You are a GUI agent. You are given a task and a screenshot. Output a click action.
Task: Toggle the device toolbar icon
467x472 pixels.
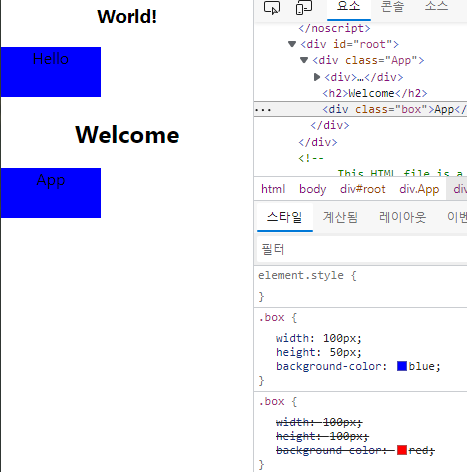[304, 8]
